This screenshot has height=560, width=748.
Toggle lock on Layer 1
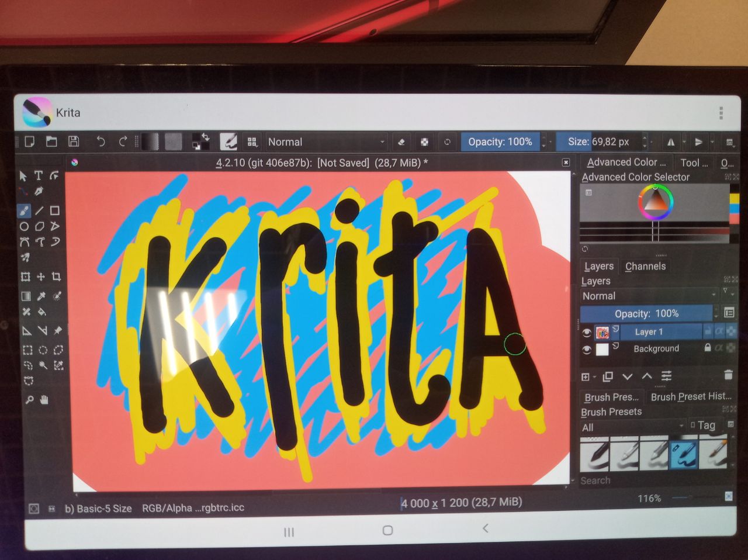pyautogui.click(x=708, y=331)
